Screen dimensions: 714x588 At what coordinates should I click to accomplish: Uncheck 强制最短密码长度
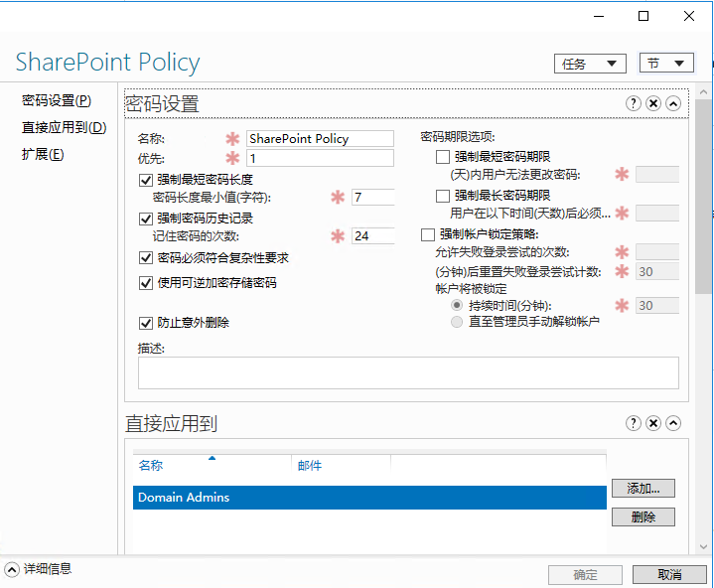point(146,180)
